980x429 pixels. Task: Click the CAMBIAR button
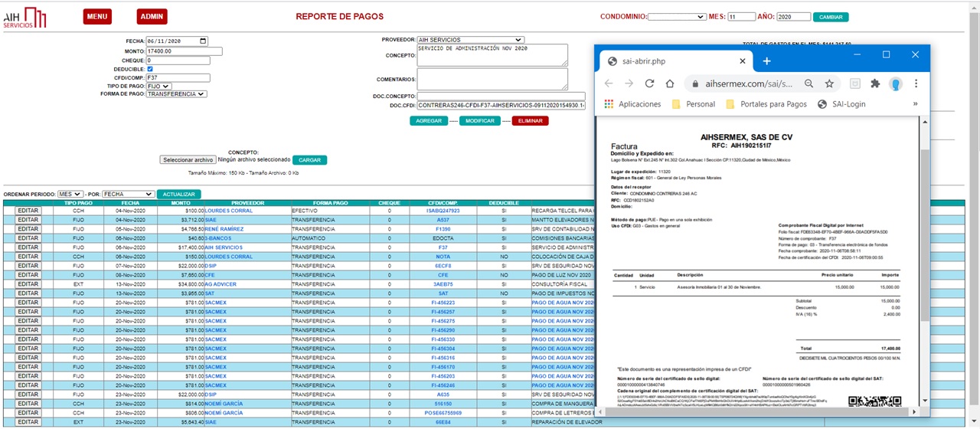[x=831, y=17]
